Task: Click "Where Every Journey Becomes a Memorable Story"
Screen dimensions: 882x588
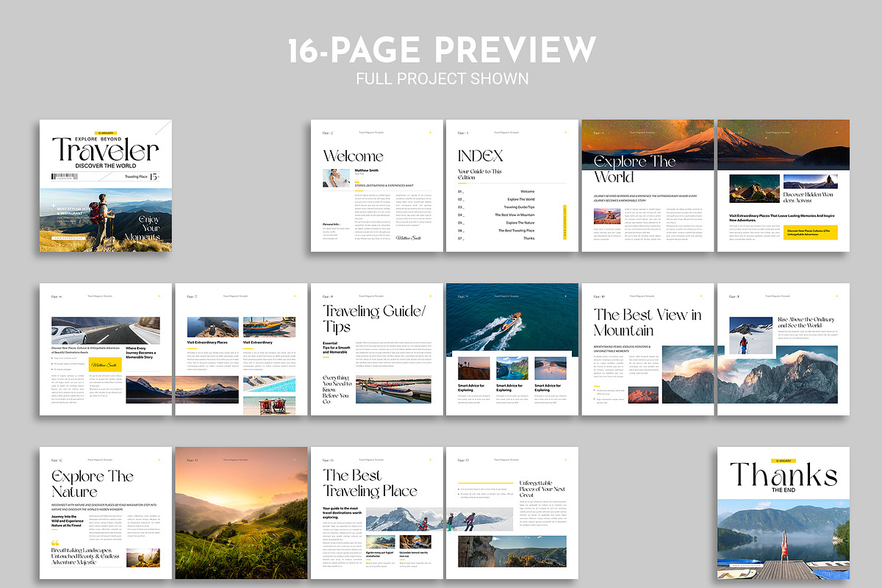Action: 142,351
